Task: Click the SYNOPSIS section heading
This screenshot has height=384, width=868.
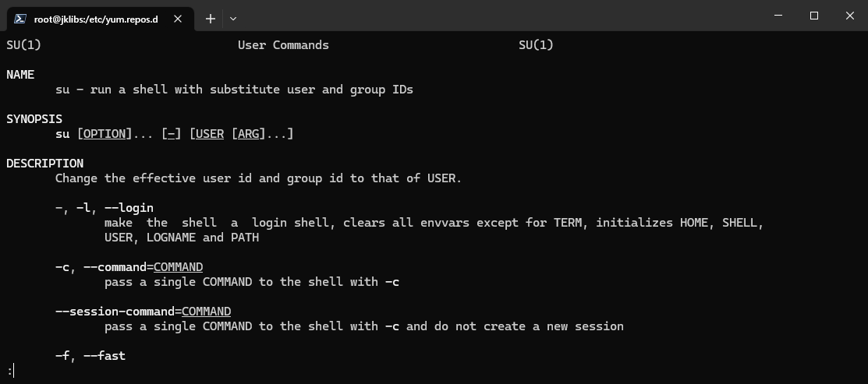Action: point(34,119)
